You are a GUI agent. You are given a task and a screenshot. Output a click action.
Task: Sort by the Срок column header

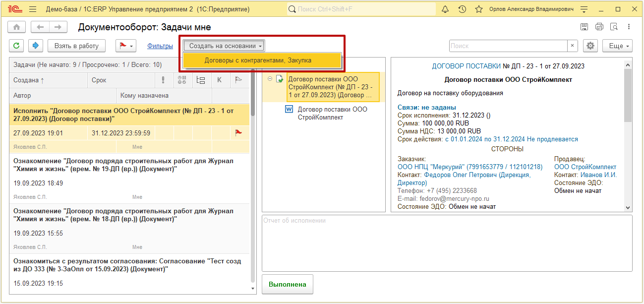(x=120, y=80)
